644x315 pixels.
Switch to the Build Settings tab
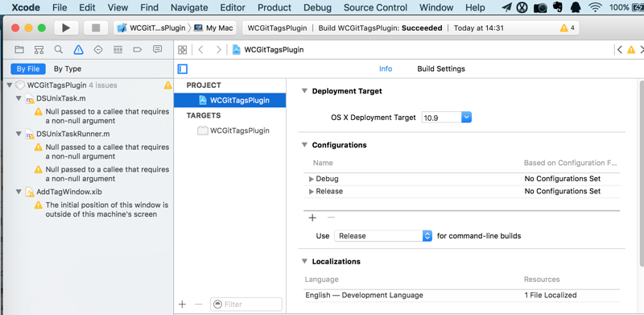coord(441,68)
